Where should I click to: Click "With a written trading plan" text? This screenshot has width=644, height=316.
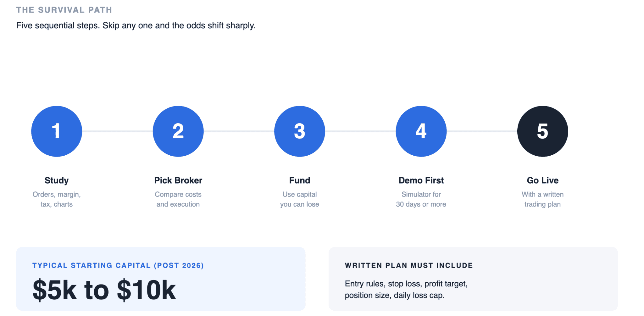[x=542, y=199]
